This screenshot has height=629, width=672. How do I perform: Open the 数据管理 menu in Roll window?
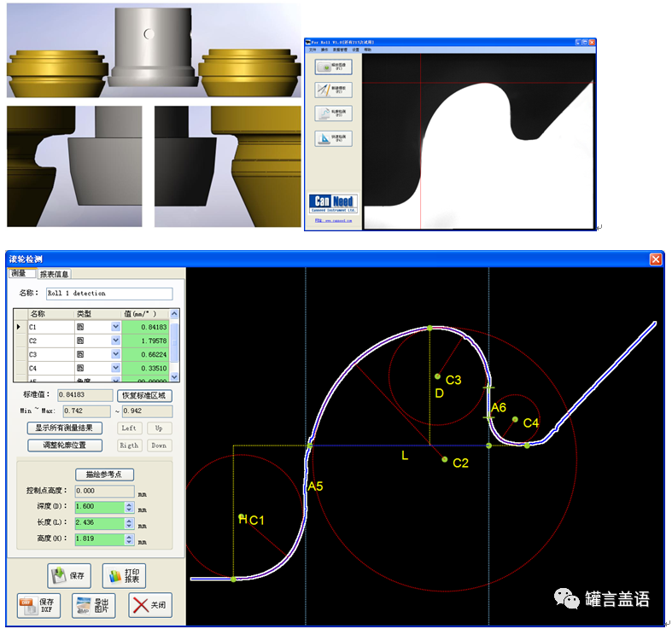point(341,50)
